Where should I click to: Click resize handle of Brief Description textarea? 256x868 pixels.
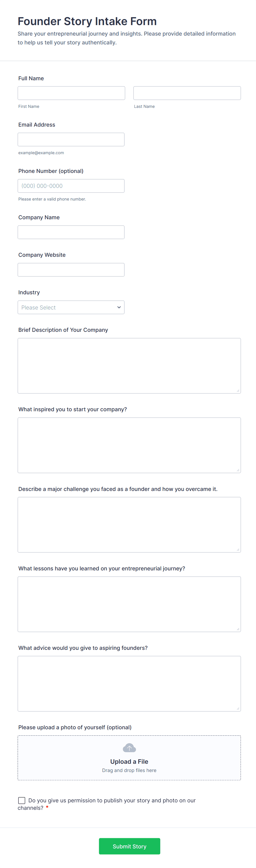click(x=238, y=391)
